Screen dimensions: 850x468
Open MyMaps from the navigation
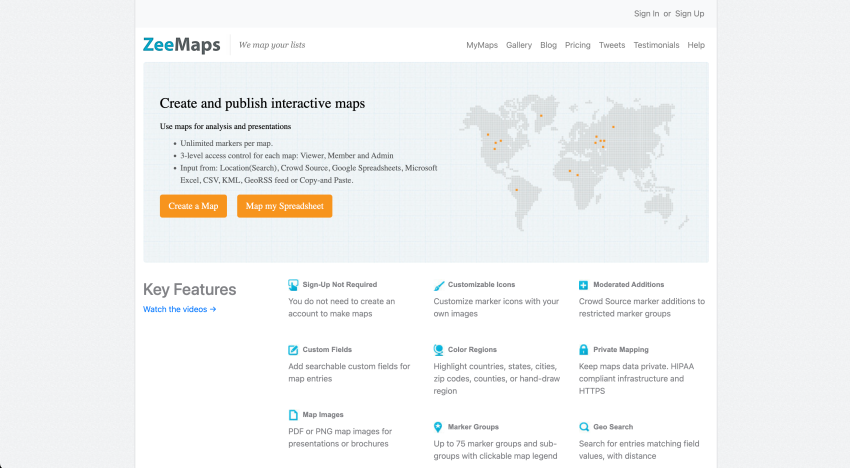pyautogui.click(x=482, y=45)
